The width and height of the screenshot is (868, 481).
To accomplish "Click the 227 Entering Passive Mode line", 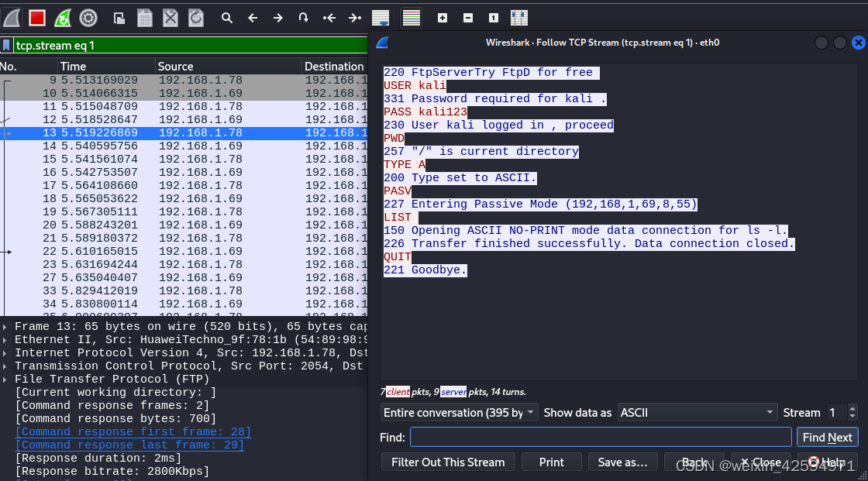I will coord(540,204).
